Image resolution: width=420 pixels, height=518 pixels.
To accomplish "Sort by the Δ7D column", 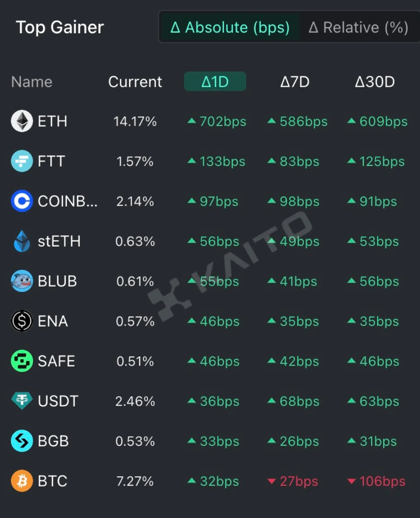I will click(x=295, y=82).
